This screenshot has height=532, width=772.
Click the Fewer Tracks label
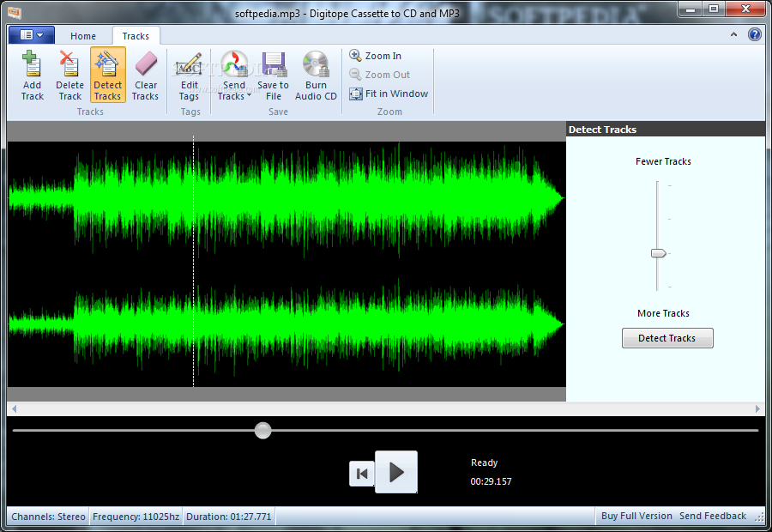tap(663, 161)
